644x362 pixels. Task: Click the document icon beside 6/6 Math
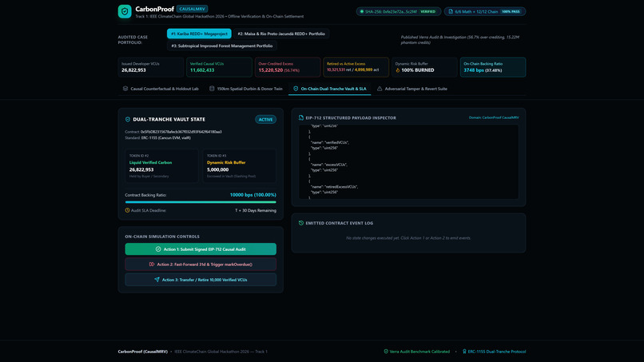[x=451, y=11]
